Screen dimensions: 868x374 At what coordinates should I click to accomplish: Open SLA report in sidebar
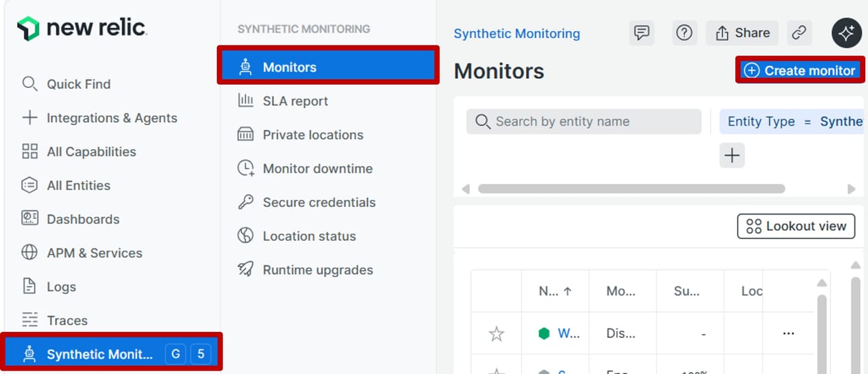295,101
